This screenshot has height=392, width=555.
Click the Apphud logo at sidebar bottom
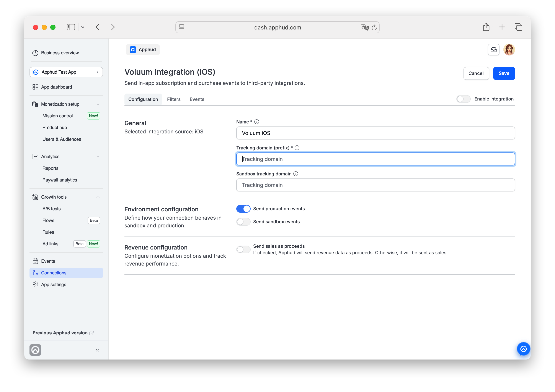[35, 350]
